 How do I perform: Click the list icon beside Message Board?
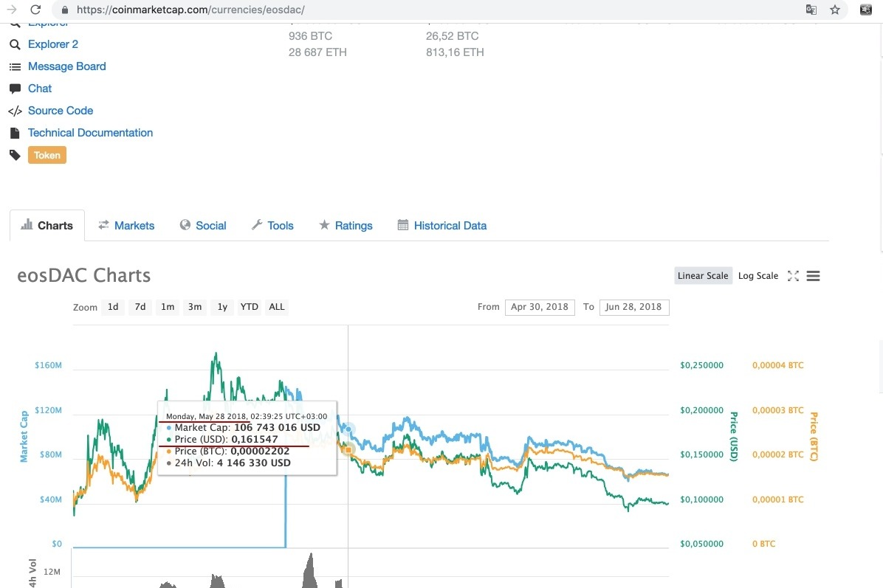tap(16, 67)
